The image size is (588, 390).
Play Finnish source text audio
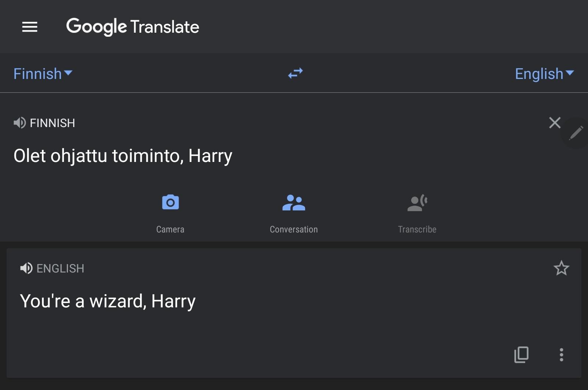pos(20,123)
